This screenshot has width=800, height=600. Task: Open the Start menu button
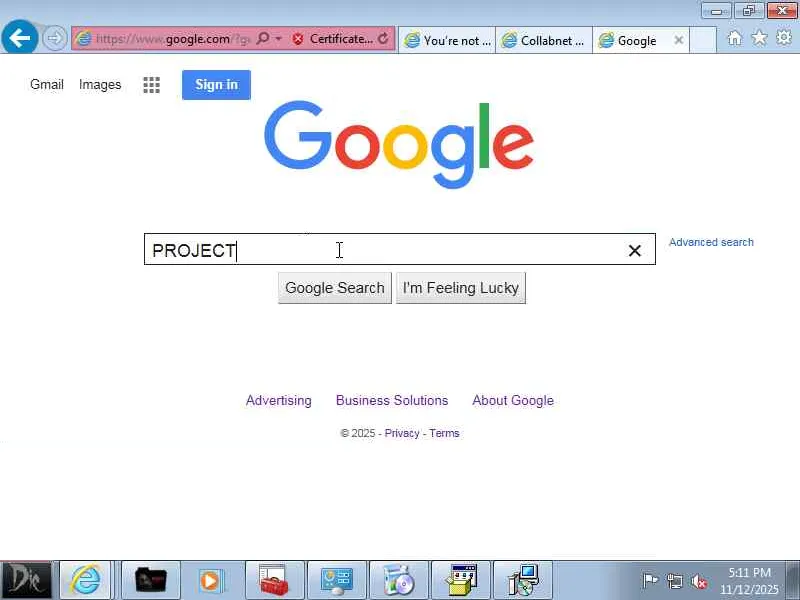(26, 580)
